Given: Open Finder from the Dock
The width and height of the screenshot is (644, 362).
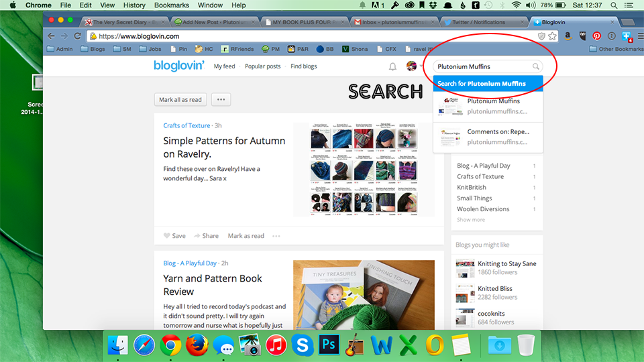Looking at the screenshot, I should [118, 345].
